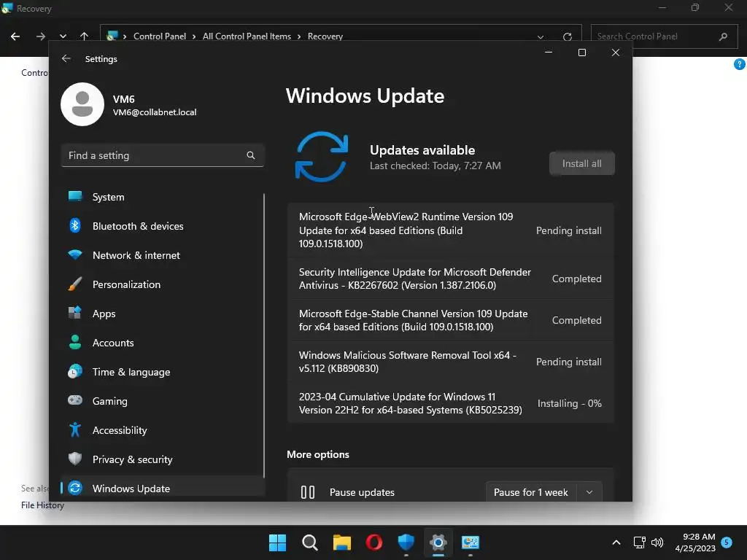Click the Windows Update sync icon in sidebar

click(75, 488)
